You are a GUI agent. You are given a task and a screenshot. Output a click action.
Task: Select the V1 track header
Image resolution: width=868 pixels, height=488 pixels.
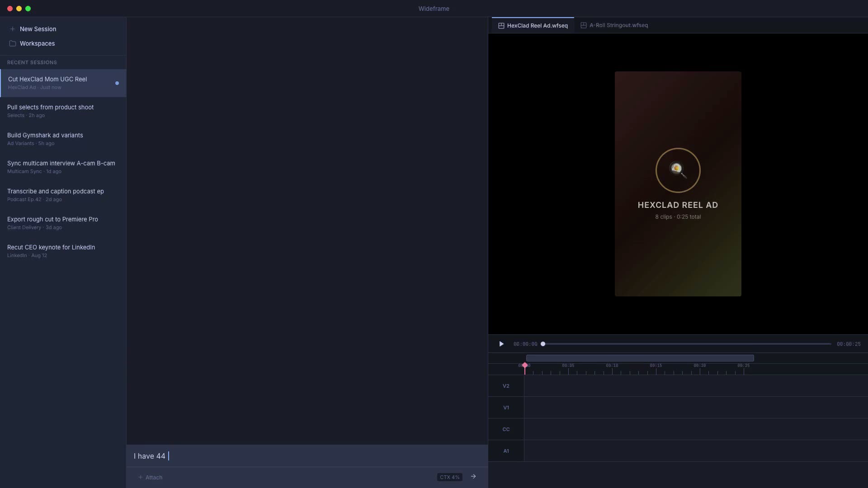coord(506,408)
